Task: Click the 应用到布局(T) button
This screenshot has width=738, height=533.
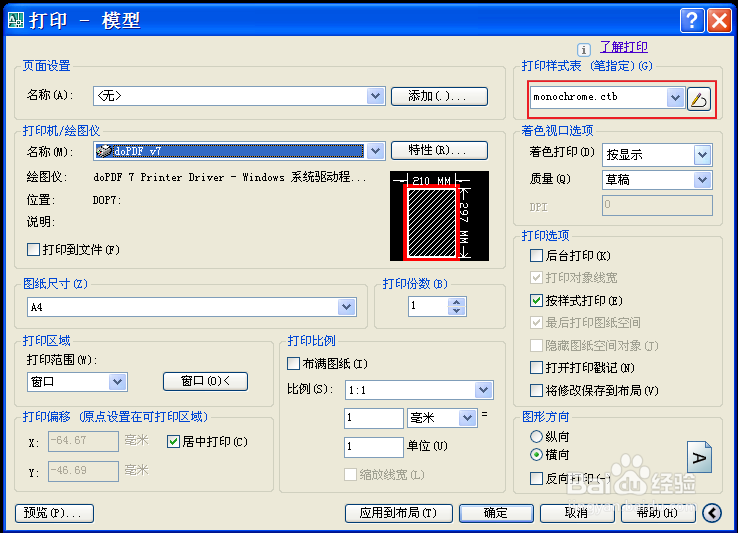Action: click(x=399, y=513)
